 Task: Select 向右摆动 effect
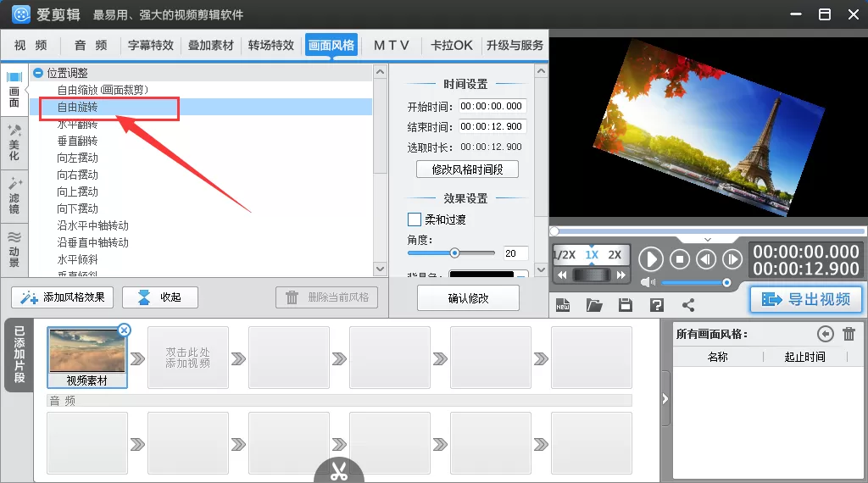tap(77, 175)
